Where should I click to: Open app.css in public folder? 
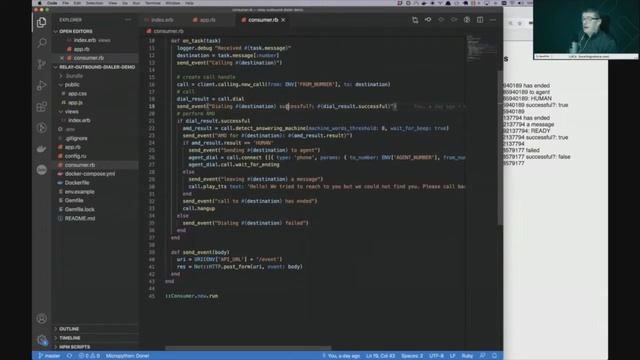77,93
